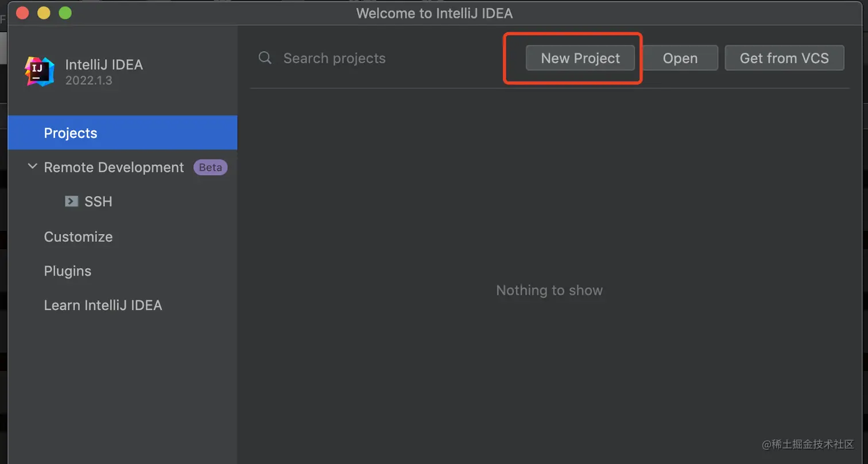Image resolution: width=868 pixels, height=464 pixels.
Task: Maximize the window using the green button
Action: pyautogui.click(x=65, y=13)
